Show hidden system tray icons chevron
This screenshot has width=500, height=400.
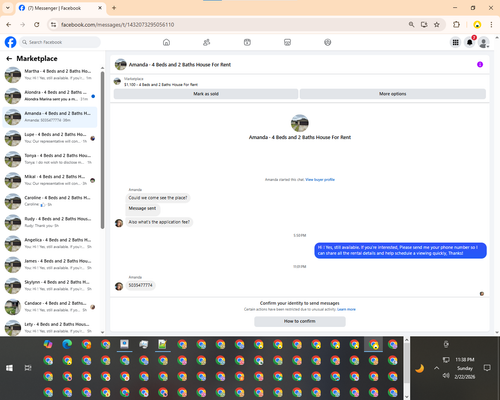coord(437,368)
